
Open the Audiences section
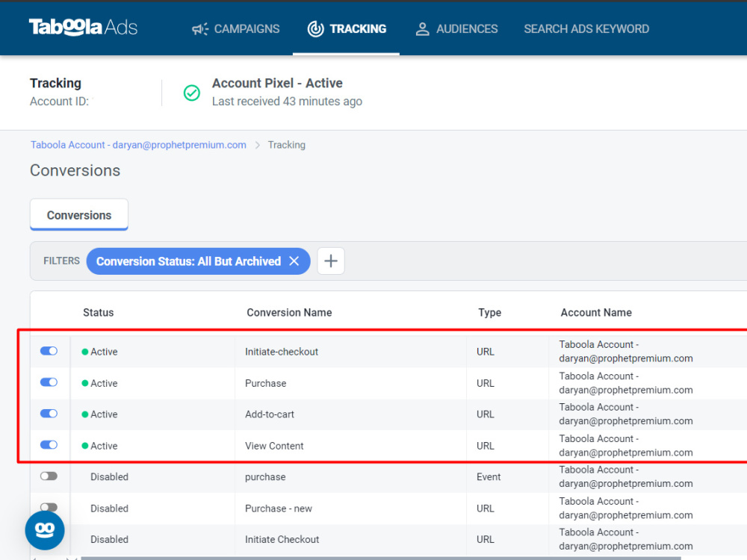456,29
